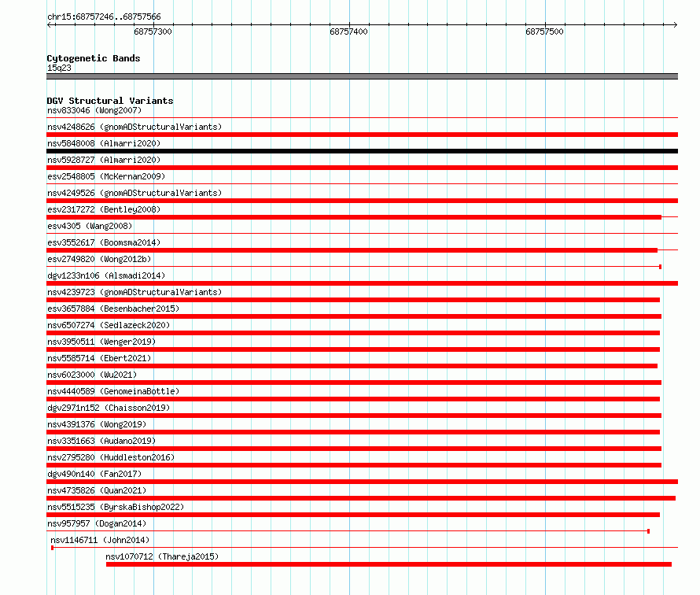Open variant nsv3351663 (Audano2019)

pyautogui.click(x=101, y=441)
